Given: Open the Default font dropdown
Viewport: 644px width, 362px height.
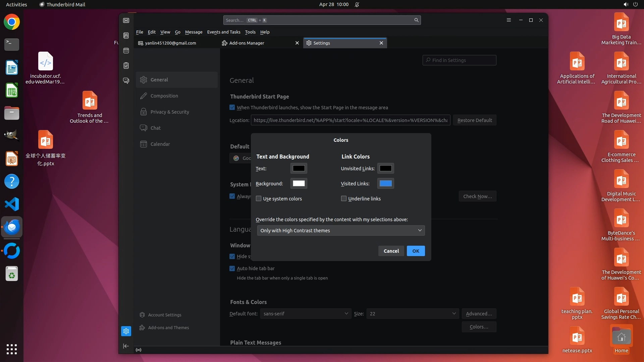Looking at the screenshot, I should tap(306, 314).
